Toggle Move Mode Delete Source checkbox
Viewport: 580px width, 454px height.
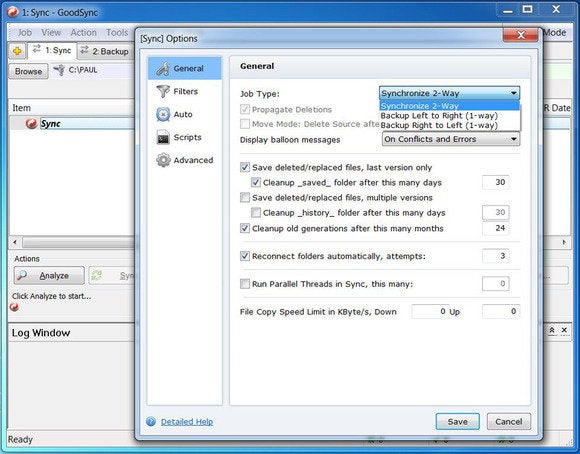click(245, 124)
